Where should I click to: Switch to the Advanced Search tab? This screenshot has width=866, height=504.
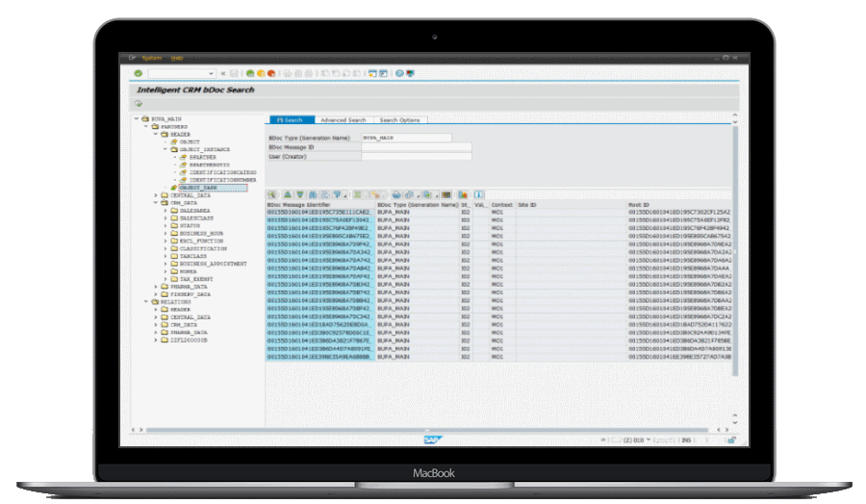(x=344, y=120)
